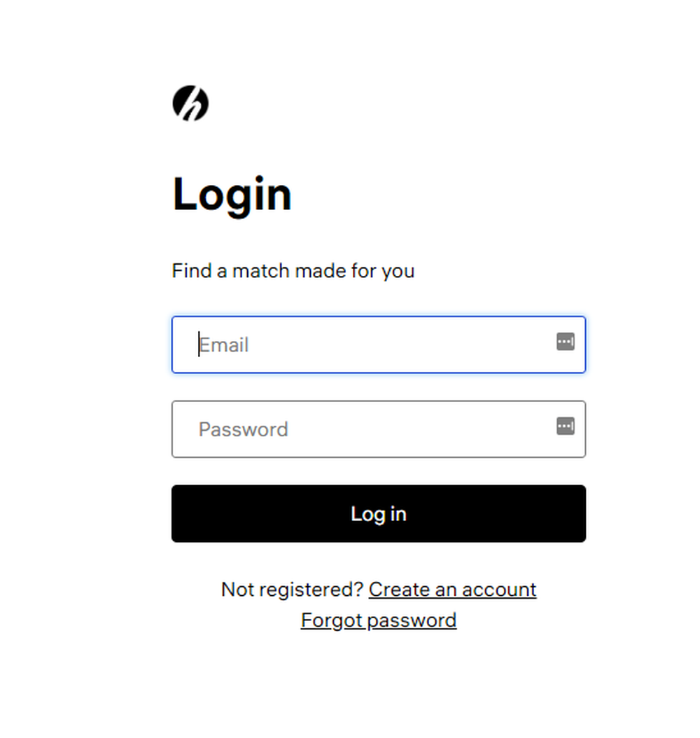Click the 'Find a match made for you' tagline
Viewport: 700px width, 738px height.
coord(293,271)
